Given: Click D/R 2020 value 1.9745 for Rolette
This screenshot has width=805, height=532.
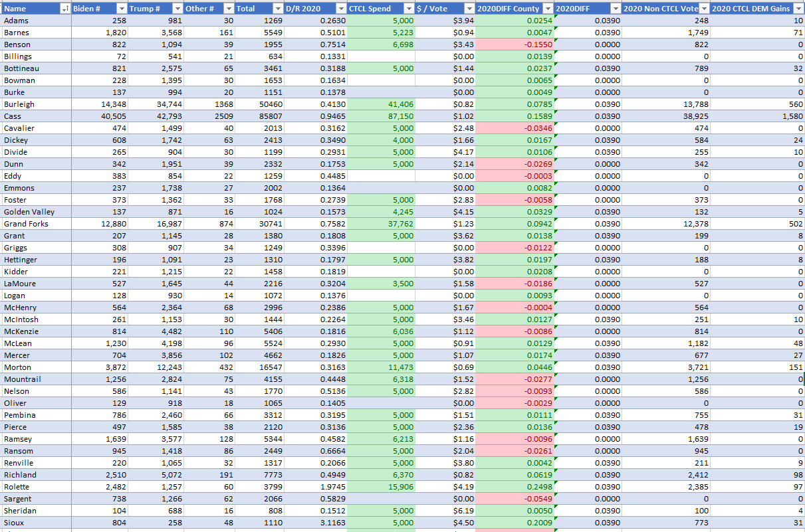Looking at the screenshot, I should 316,487.
